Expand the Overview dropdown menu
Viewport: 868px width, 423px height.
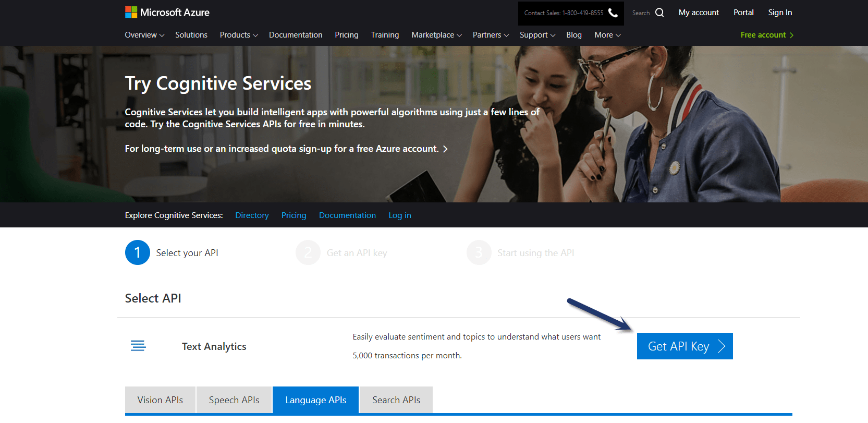144,35
